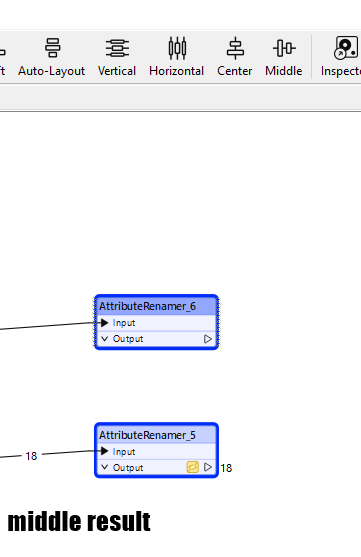Click the Auto-Layout toolbar icon
This screenshot has height=557, width=361.
click(x=53, y=48)
